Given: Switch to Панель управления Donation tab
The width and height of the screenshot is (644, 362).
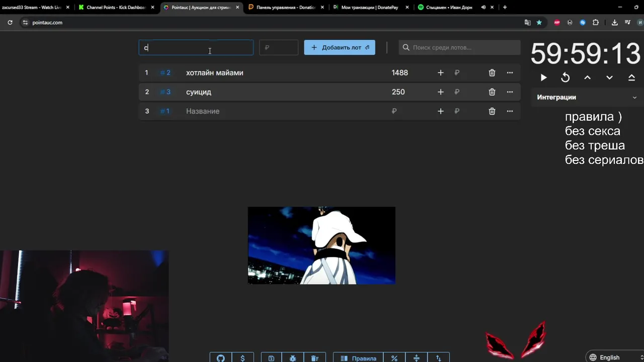Looking at the screenshot, I should [x=285, y=8].
